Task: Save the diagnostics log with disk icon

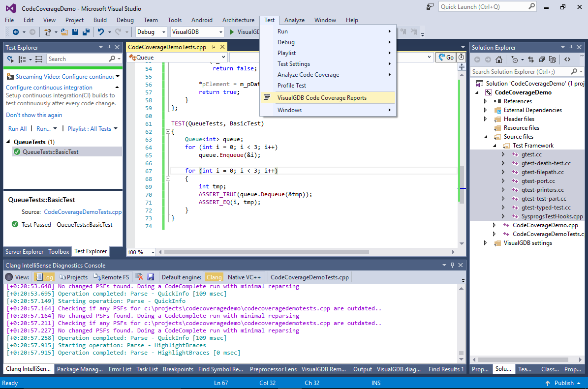Action: tap(151, 277)
